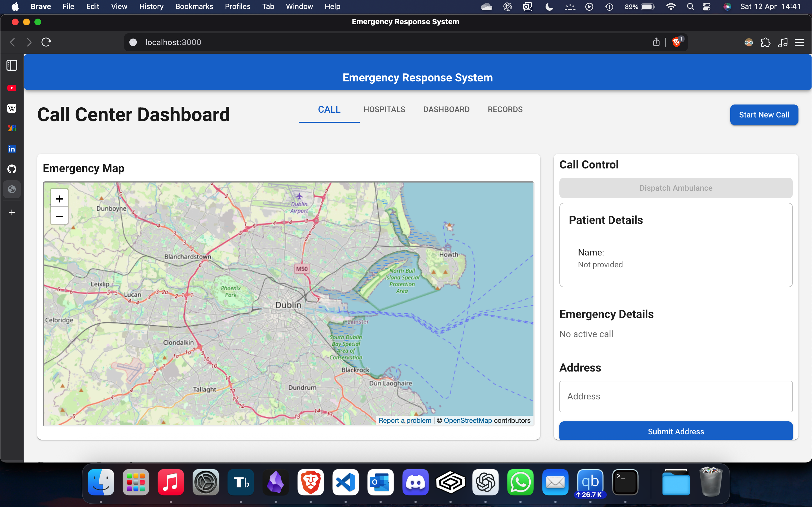Open the Brave hamburger menu
This screenshot has height=507, width=812.
(x=800, y=42)
